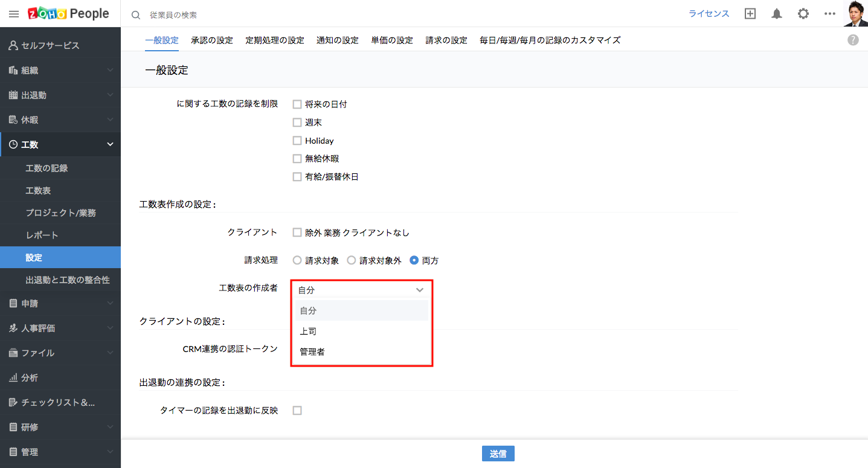Open the notifications bell icon

pyautogui.click(x=777, y=14)
